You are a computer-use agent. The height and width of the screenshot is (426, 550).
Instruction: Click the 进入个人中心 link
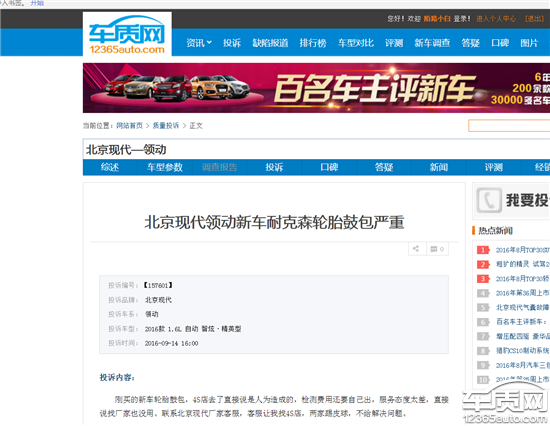[496, 19]
